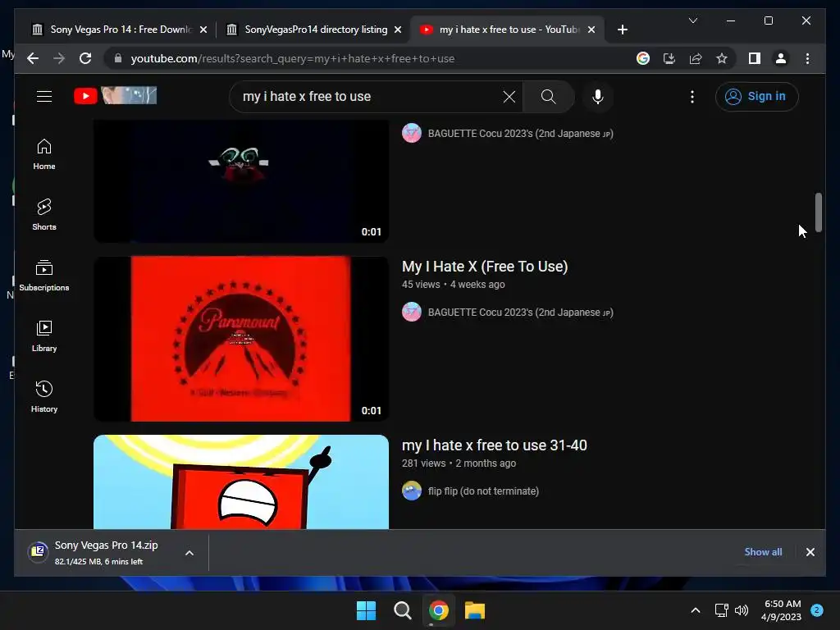Start voice search with the microphone
The width and height of the screenshot is (840, 630).
(x=598, y=97)
